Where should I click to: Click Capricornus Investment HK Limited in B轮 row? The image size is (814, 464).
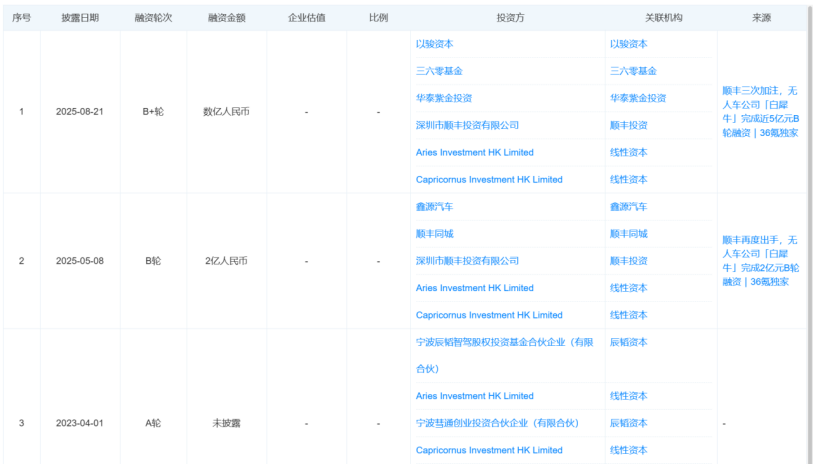coord(488,315)
